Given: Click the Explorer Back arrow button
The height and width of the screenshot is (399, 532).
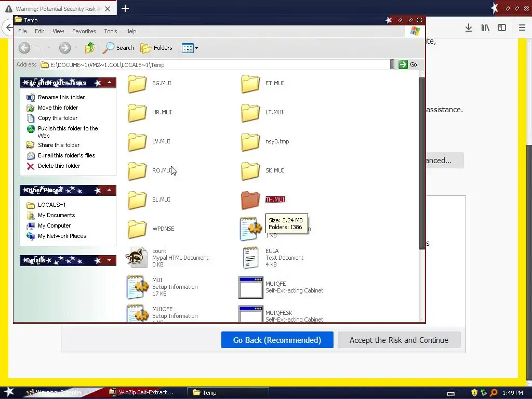Looking at the screenshot, I should pos(24,48).
